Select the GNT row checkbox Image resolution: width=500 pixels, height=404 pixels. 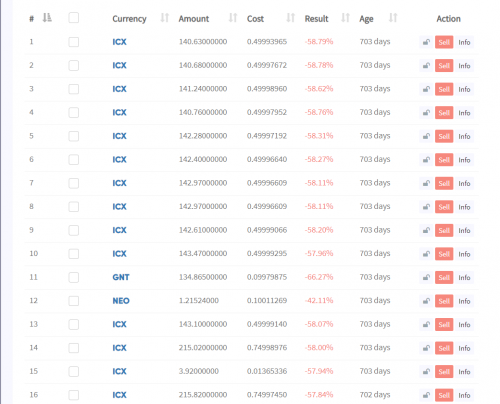[74, 277]
